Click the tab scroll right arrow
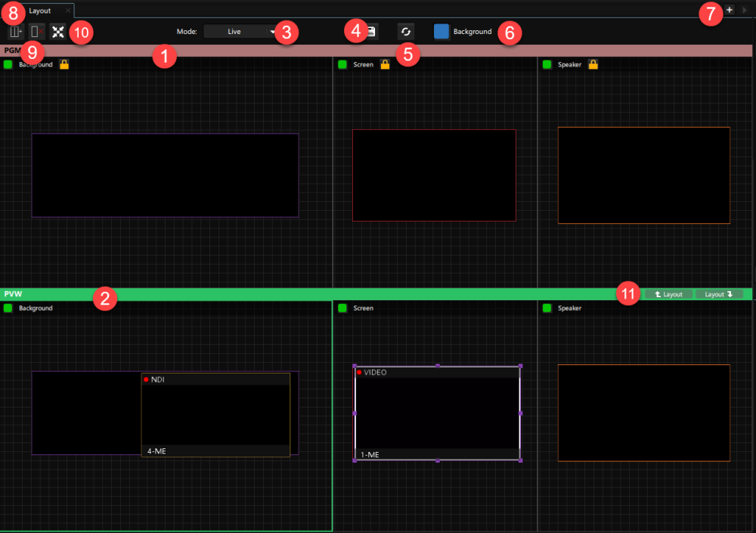 tap(745, 10)
